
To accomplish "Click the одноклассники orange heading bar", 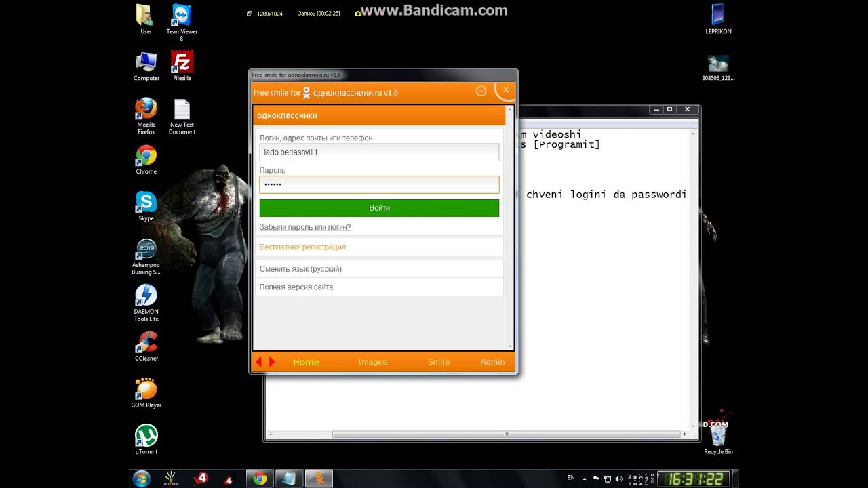I will coord(379,115).
